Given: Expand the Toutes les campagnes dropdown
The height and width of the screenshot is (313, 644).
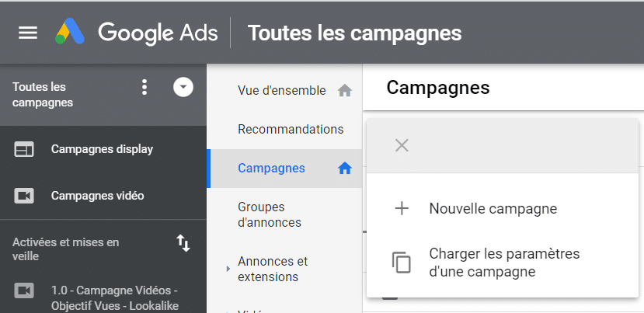Looking at the screenshot, I should [x=183, y=87].
